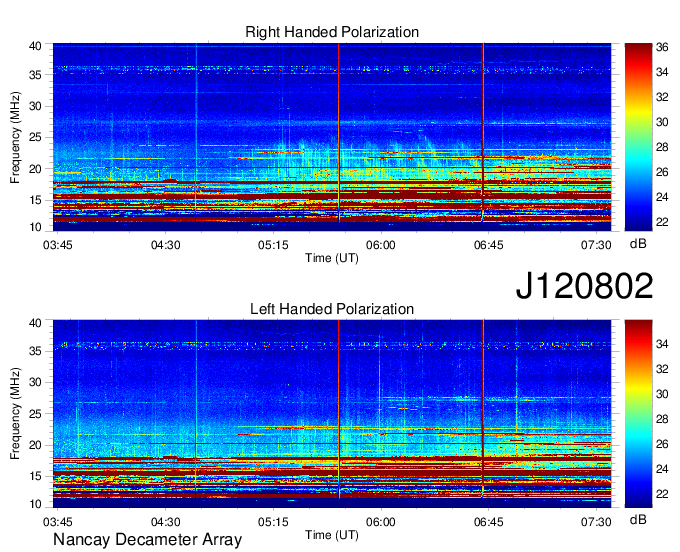Image resolution: width=680 pixels, height=552 pixels.
Task: Click the 36 dB tick on the Right Handed color bar
Action: 662,47
